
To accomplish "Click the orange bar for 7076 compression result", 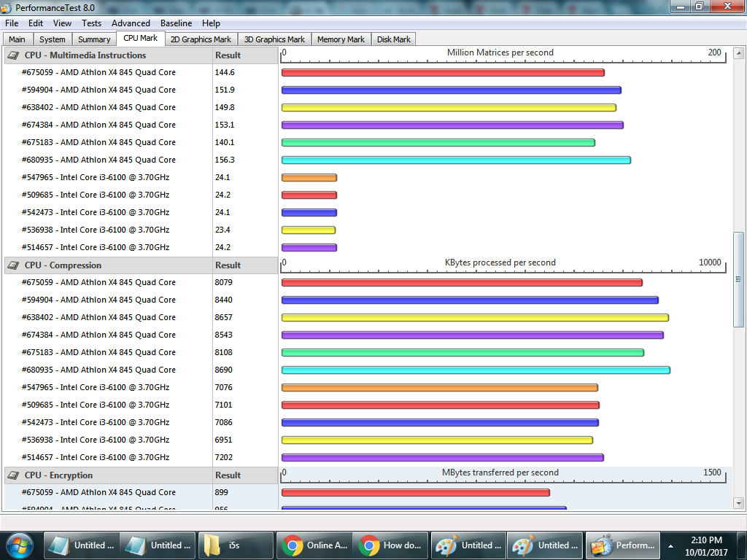I will 440,388.
